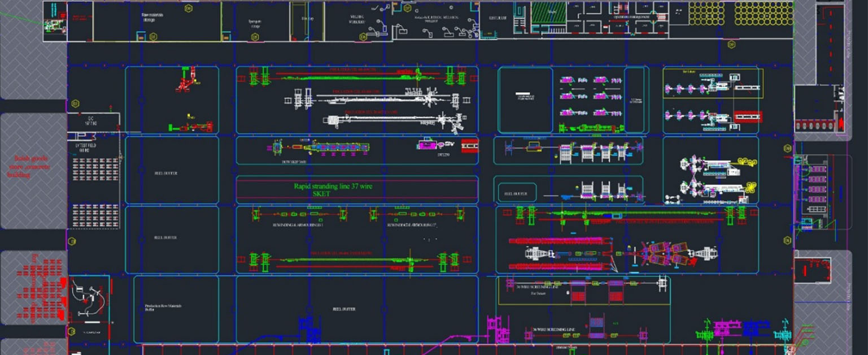Select the 36 WIRE SCREENING LINE label in yellow box
The width and height of the screenshot is (868, 355).
coord(534,287)
